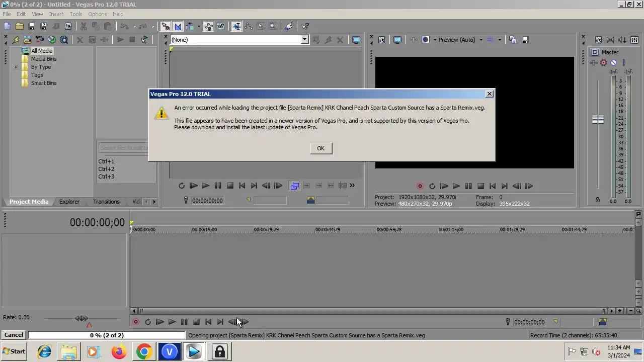
Task: Open the Options menu
Action: coord(98,14)
